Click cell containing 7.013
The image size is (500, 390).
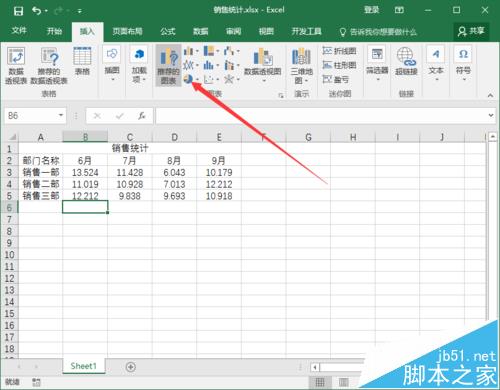174,184
